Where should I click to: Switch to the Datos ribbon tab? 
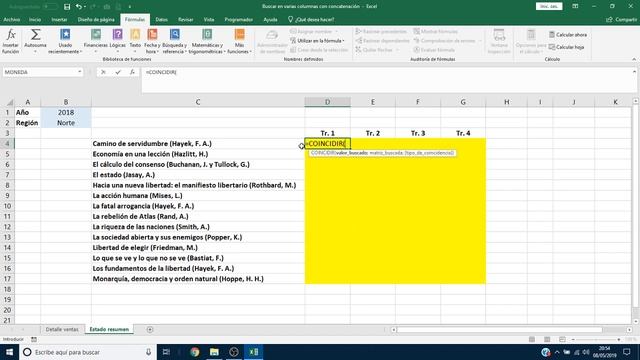(161, 20)
